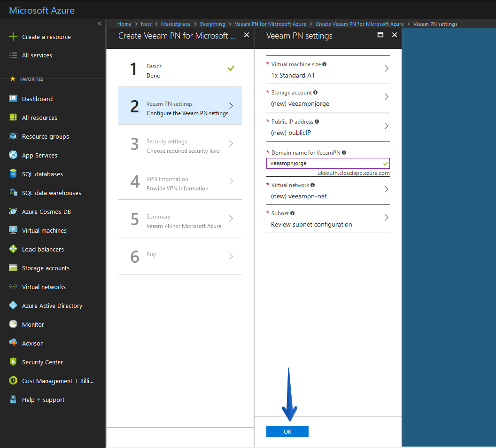
Task: Collapse the sidebar with the double chevron
Action: pyautogui.click(x=100, y=24)
